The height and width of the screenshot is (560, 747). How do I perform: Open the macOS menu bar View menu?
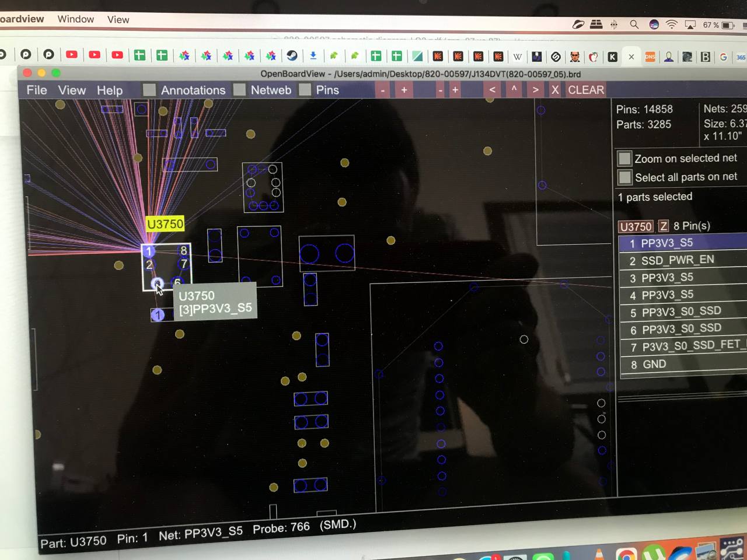(x=118, y=20)
